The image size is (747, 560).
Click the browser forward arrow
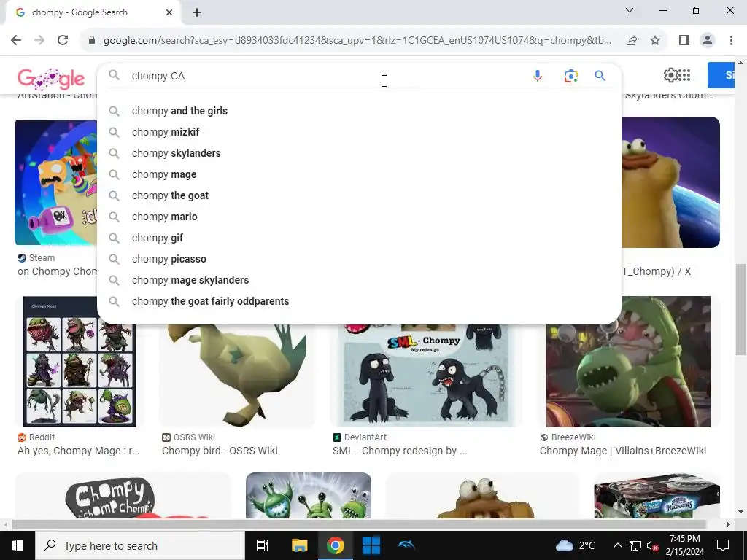pos(39,41)
